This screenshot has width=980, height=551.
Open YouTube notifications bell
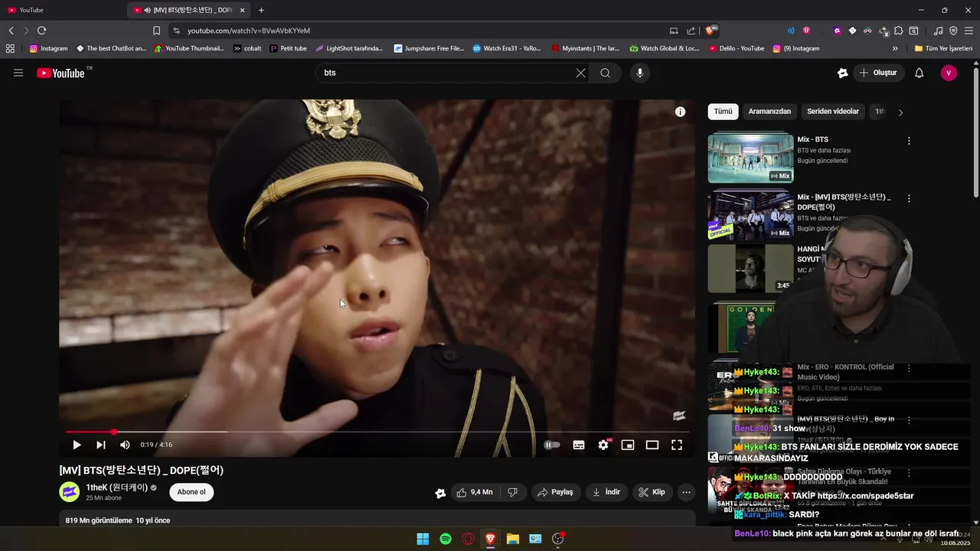point(920,73)
